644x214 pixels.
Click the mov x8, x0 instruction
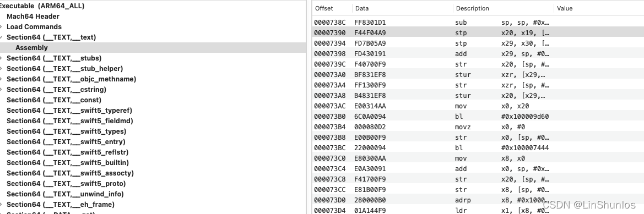point(489,158)
